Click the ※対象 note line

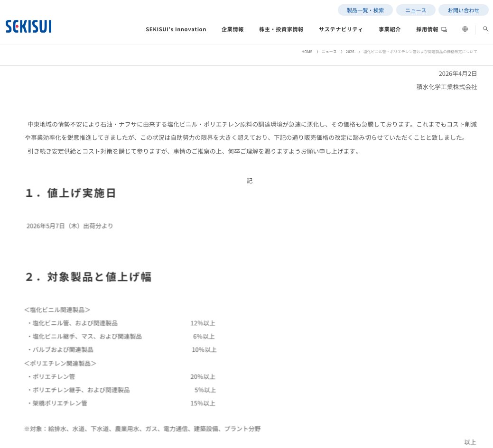(x=142, y=429)
